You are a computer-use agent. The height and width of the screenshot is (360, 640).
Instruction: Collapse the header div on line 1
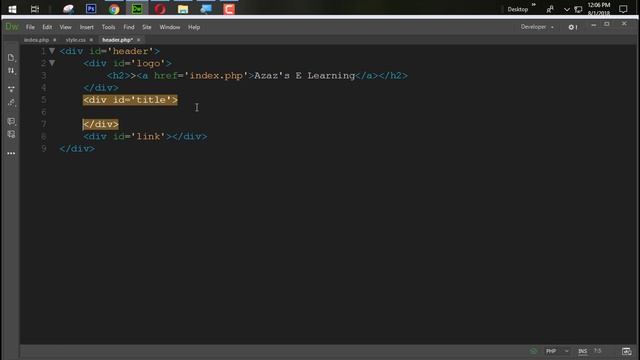point(52,51)
